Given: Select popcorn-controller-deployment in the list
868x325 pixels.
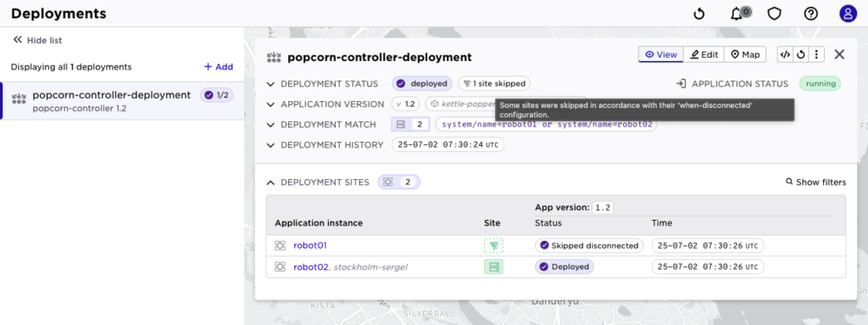Looking at the screenshot, I should tap(122, 101).
